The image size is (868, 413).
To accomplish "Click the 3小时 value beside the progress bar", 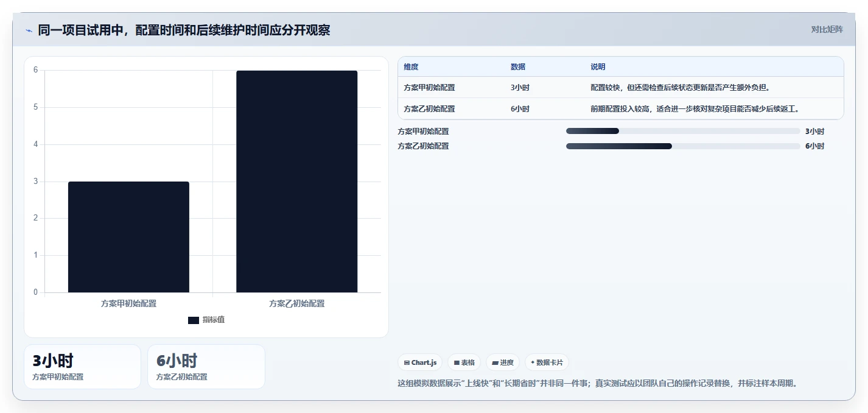I will coord(814,131).
